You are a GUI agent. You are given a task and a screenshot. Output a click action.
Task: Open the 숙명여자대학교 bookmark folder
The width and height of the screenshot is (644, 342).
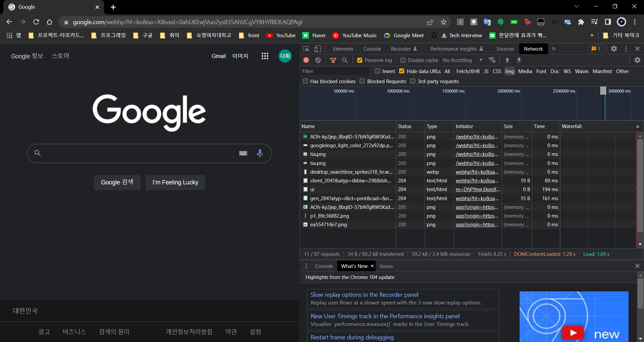[x=209, y=35]
